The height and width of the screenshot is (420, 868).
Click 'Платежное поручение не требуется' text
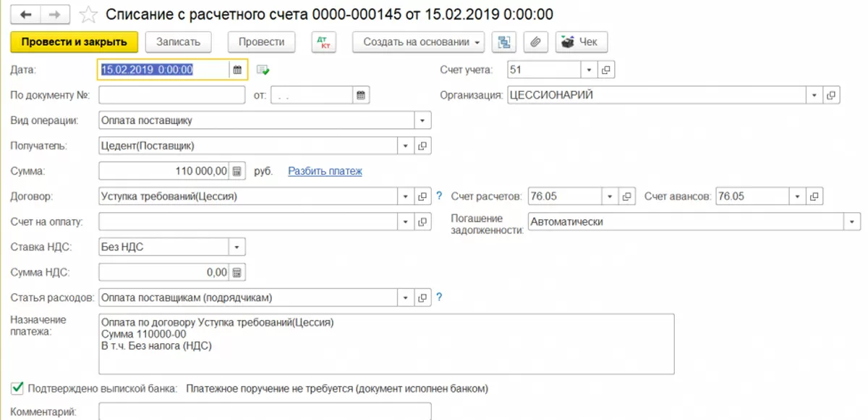(337, 389)
